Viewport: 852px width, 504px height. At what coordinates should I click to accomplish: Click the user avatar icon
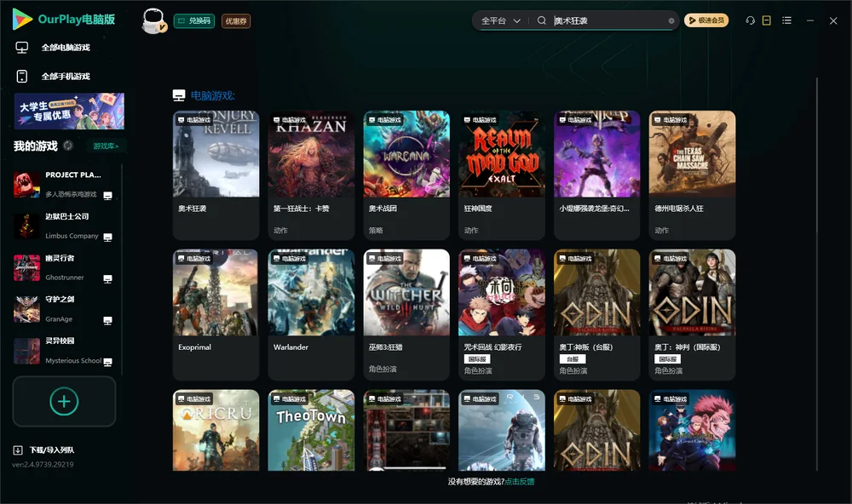(153, 20)
